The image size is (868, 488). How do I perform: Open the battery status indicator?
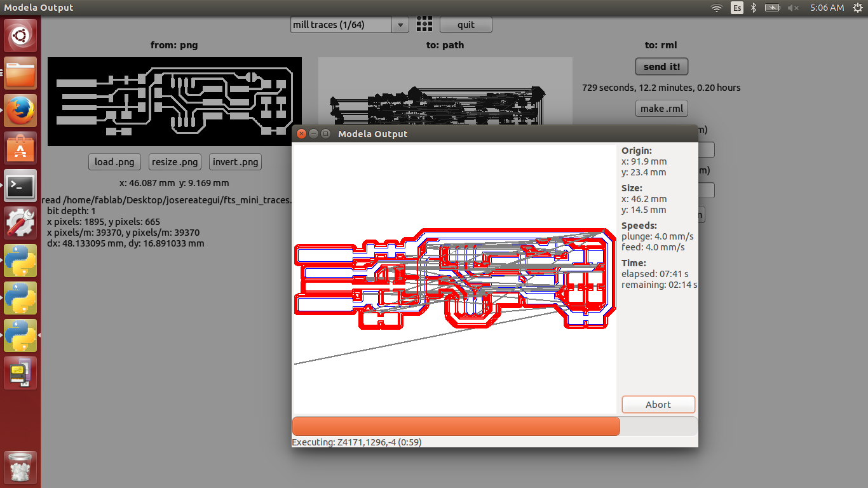[x=772, y=8]
